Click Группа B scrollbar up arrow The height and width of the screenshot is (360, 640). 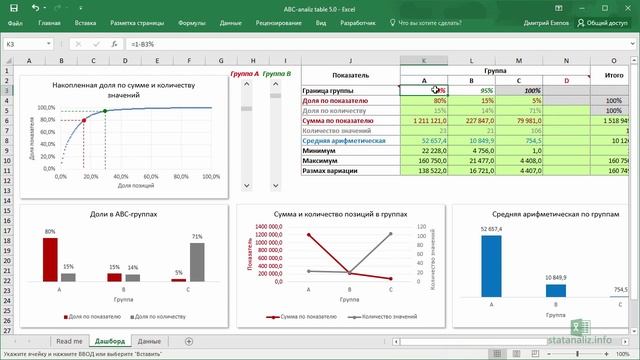click(276, 84)
